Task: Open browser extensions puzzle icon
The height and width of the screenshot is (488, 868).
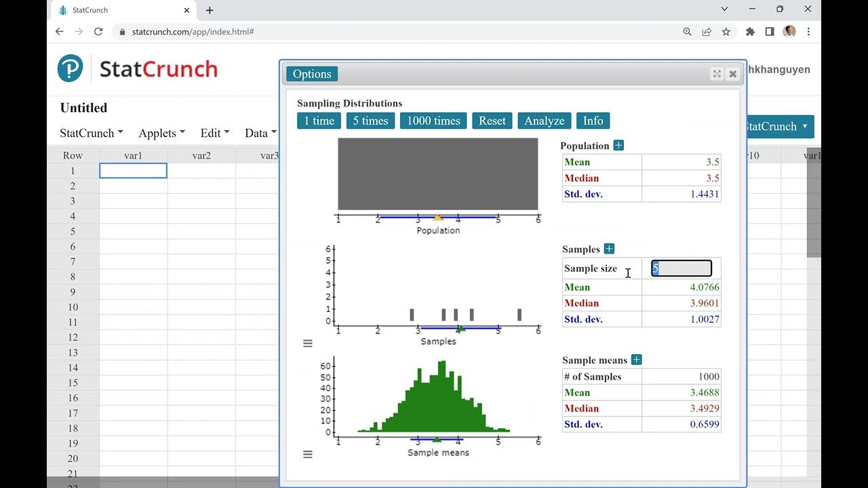Action: (750, 31)
